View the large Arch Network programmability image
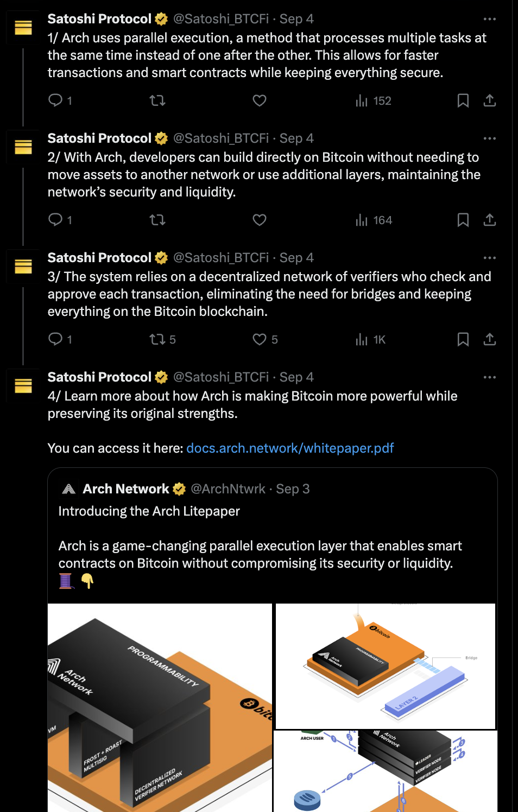Screen dimensions: 518x812 pyautogui.click(x=160, y=708)
